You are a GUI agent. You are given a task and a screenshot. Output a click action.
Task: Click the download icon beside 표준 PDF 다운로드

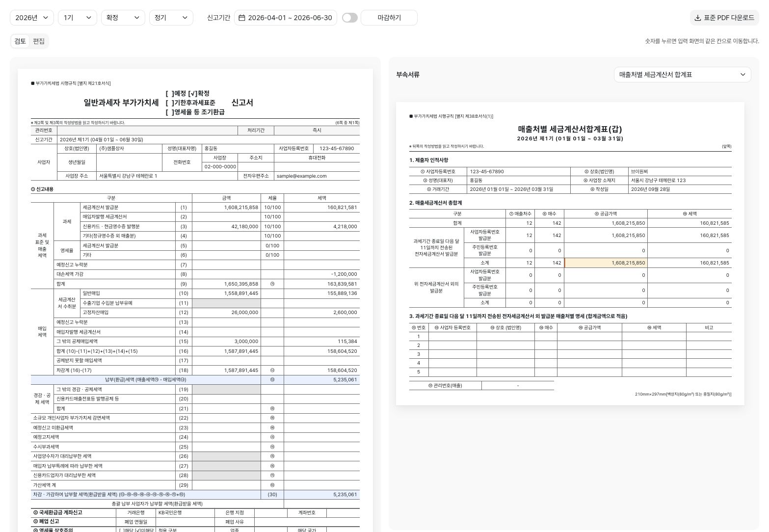point(698,18)
